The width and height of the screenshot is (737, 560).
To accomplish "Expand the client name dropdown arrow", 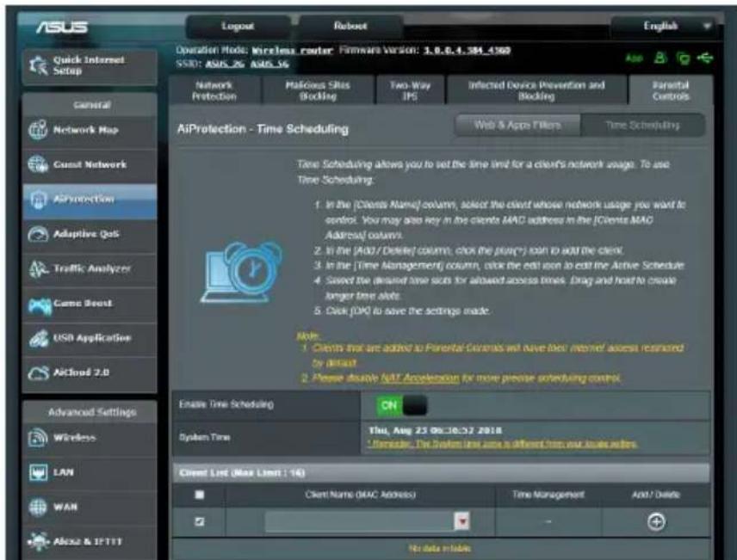I will coord(462,521).
